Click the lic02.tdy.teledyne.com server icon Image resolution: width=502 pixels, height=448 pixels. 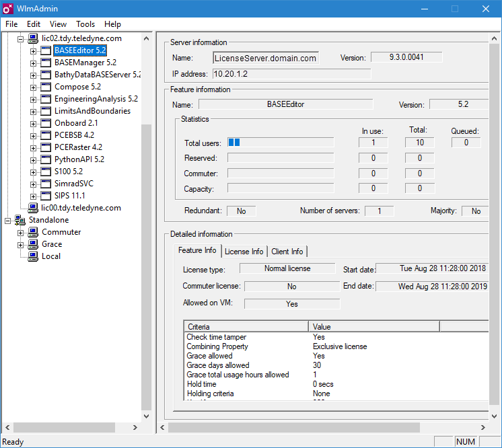click(33, 39)
